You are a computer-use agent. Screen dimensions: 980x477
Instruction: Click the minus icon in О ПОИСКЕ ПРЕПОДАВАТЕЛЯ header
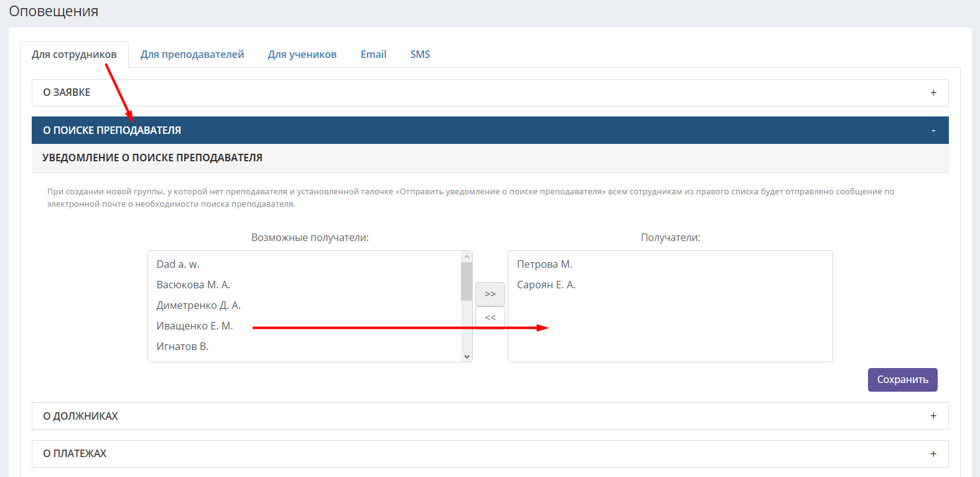[933, 131]
